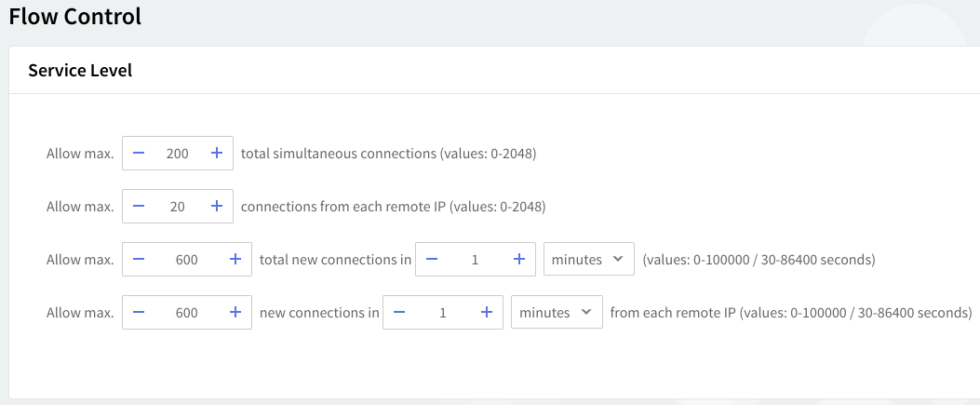Raise the time interval for total new connections
Screen dimensions: 980x405
(519, 260)
